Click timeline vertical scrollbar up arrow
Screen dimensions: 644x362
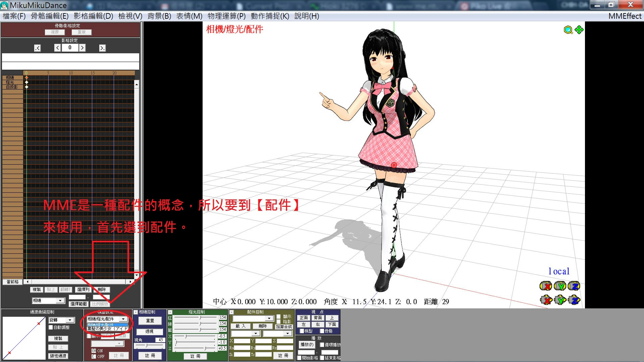(x=137, y=84)
